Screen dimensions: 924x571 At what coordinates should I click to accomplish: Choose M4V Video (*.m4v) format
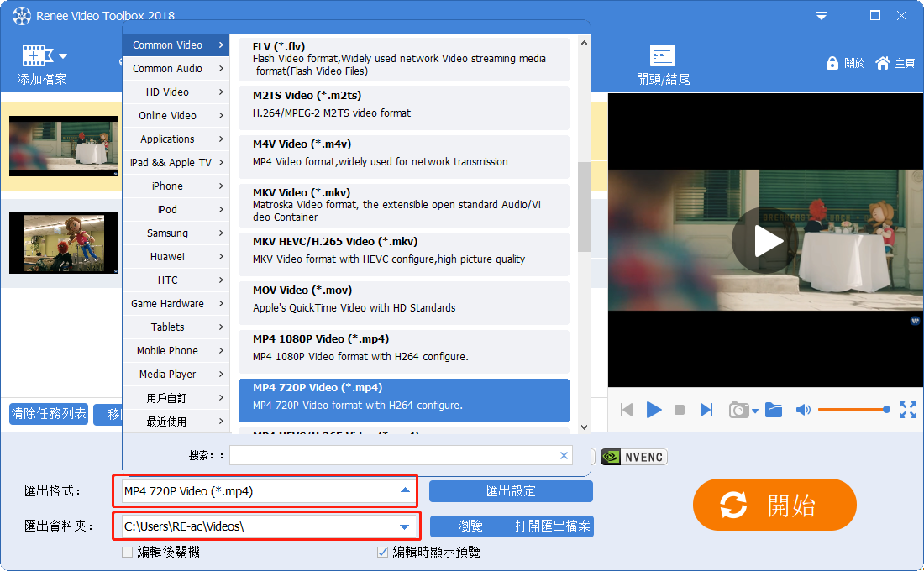point(404,157)
